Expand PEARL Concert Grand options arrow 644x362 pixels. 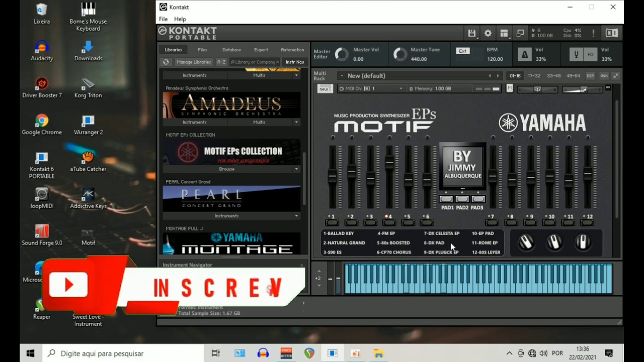296,216
